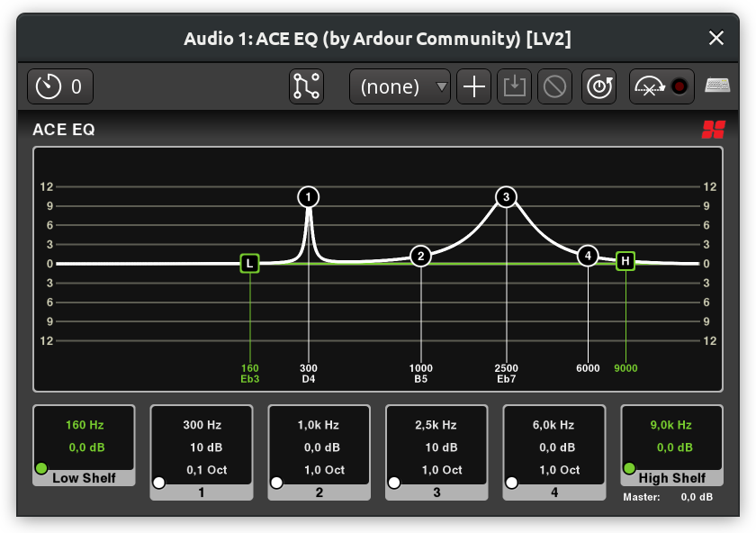Toggle band 2 enable round button
756x533 pixels.
pos(277,483)
